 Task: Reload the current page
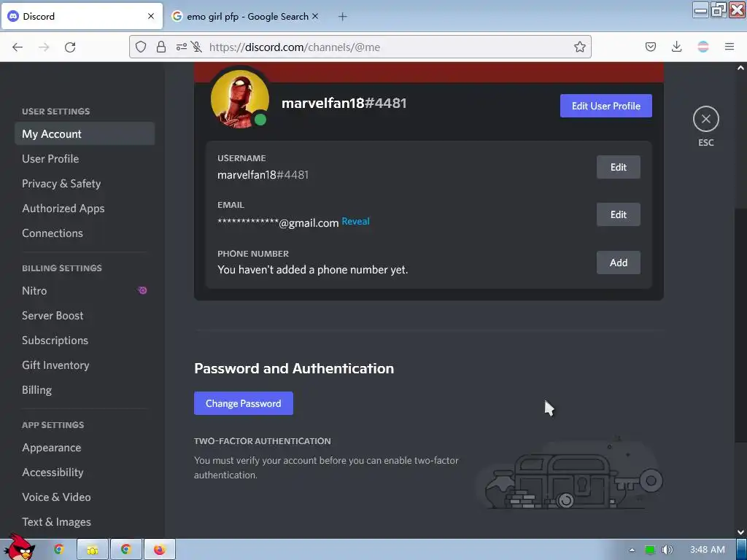click(70, 47)
